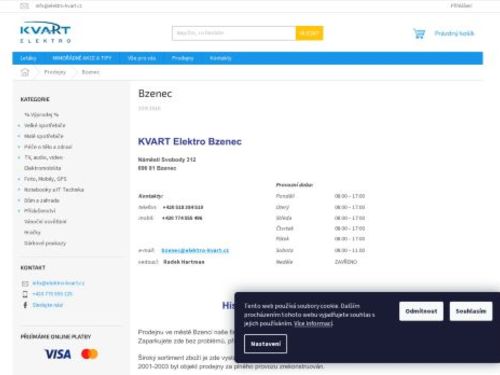Click the Sobota opening hours row
500x375 pixels.
point(320,250)
